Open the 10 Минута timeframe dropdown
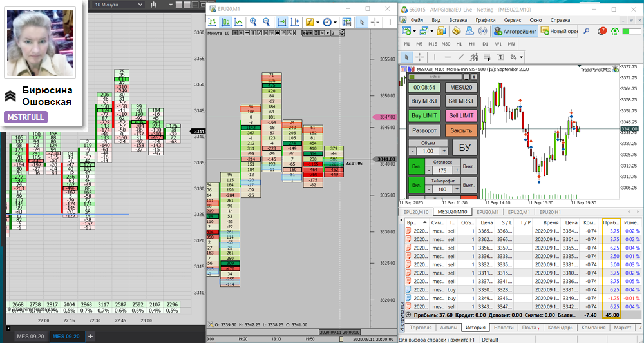The height and width of the screenshot is (343, 644). point(118,5)
